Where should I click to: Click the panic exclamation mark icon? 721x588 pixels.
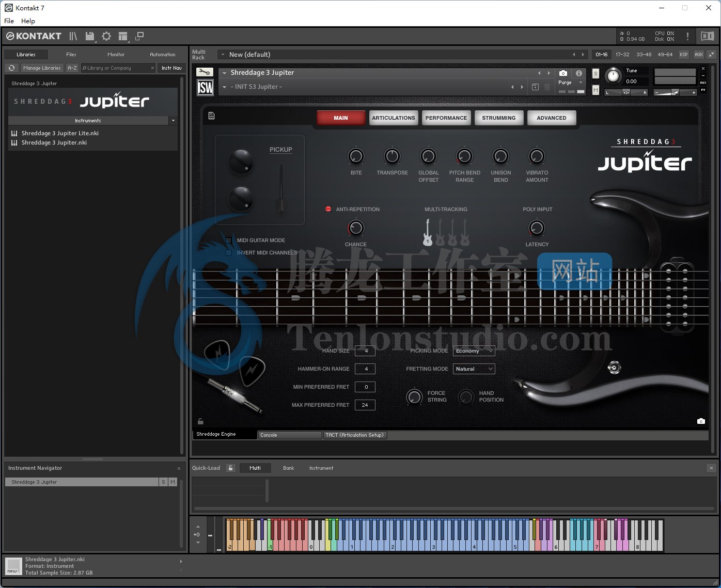(687, 36)
